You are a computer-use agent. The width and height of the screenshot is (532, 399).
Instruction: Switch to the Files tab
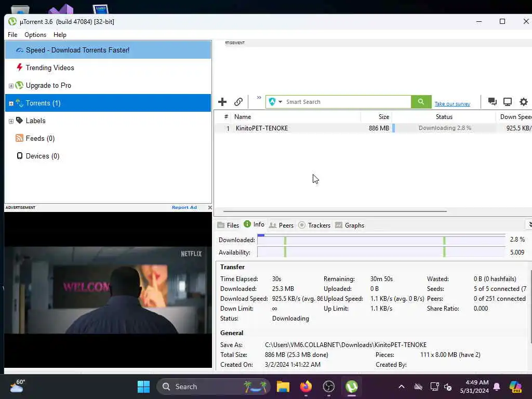click(228, 225)
